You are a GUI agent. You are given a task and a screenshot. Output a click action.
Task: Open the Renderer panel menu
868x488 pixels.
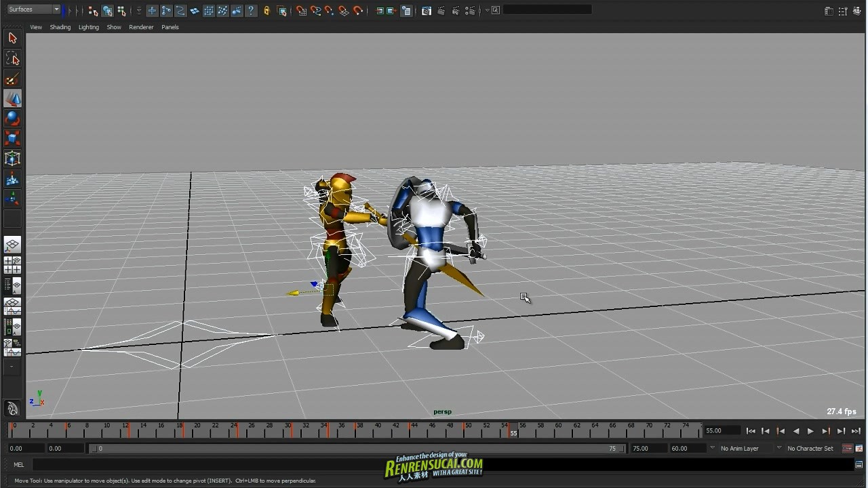[141, 27]
